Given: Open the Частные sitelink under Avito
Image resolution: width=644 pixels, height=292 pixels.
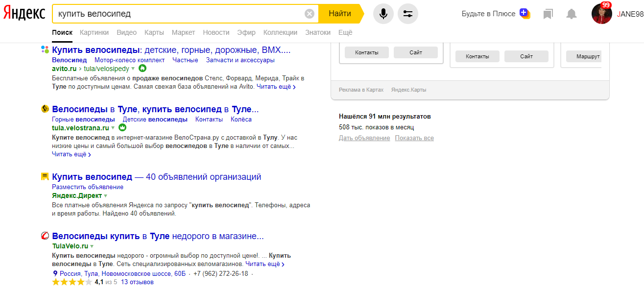Looking at the screenshot, I should [x=185, y=60].
